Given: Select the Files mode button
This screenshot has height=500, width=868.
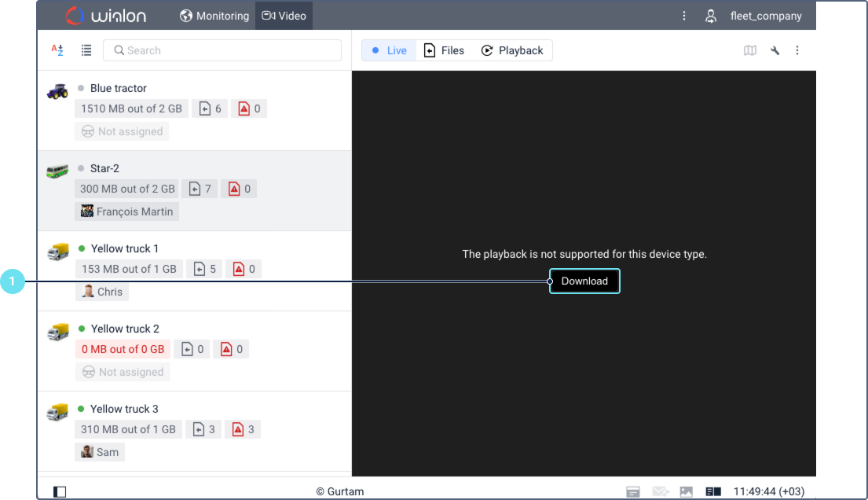Looking at the screenshot, I should coord(444,50).
